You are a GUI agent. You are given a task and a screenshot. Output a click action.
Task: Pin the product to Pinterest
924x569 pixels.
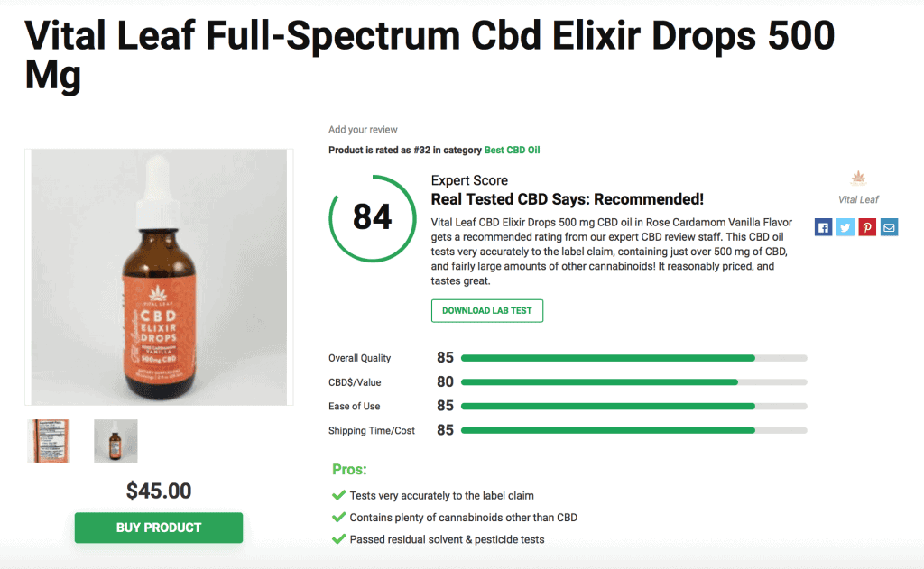(867, 226)
